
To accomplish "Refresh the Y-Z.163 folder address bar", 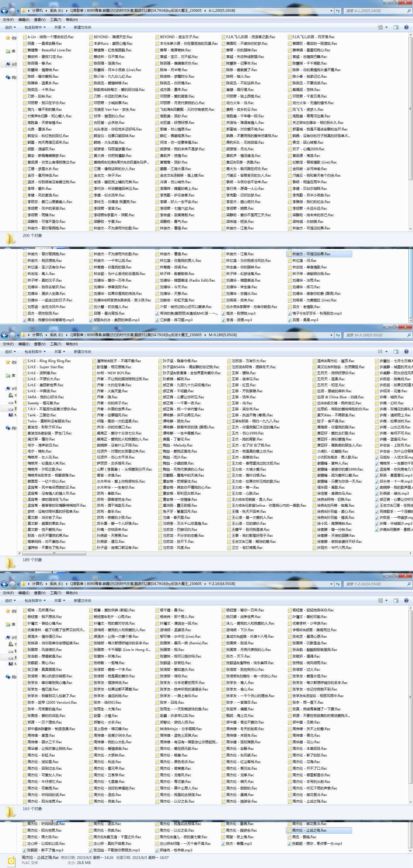I will (x=338, y=584).
